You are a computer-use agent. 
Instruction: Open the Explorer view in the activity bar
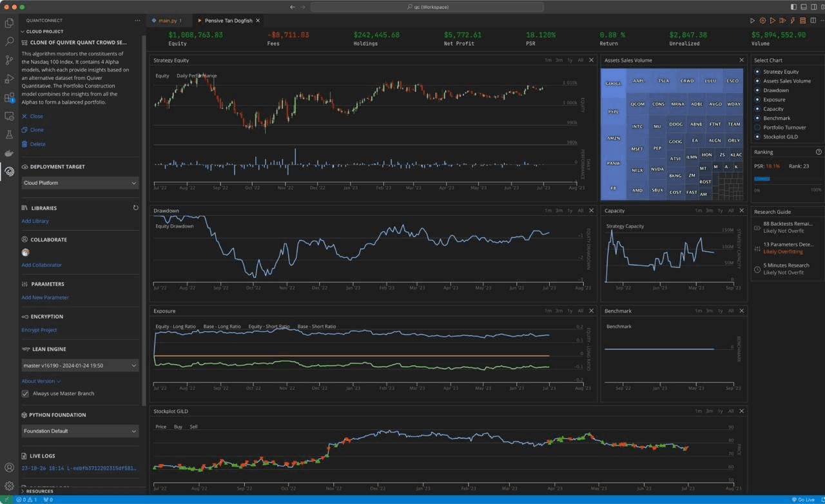click(9, 23)
